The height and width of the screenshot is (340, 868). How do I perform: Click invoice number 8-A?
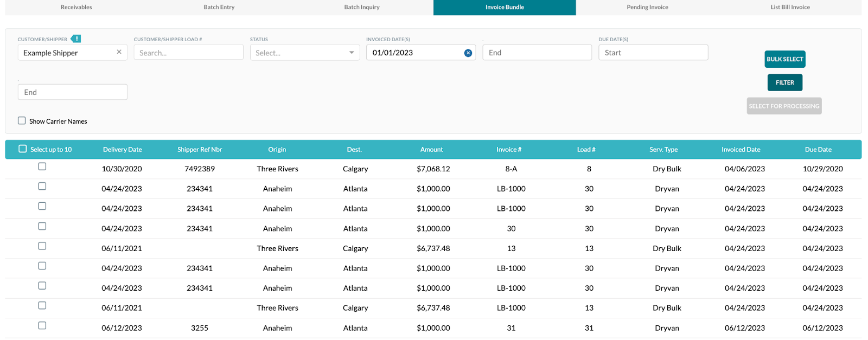(511, 169)
